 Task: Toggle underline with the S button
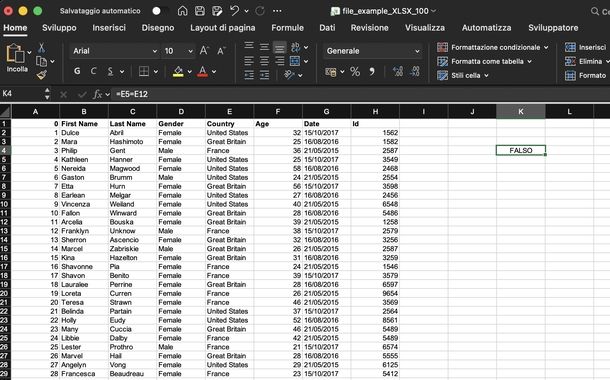pos(110,71)
